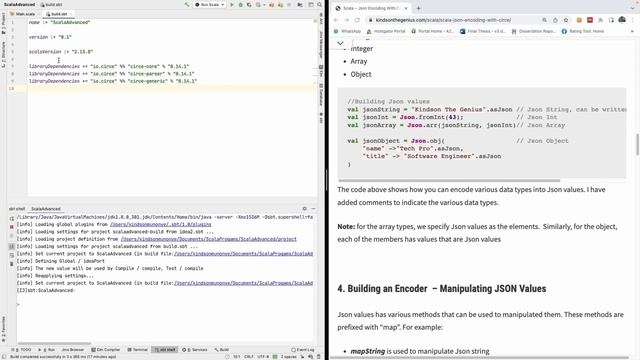Open the Search Everywhere magnifier in IntelliJ
This screenshot has height=360, width=640.
point(320,4)
